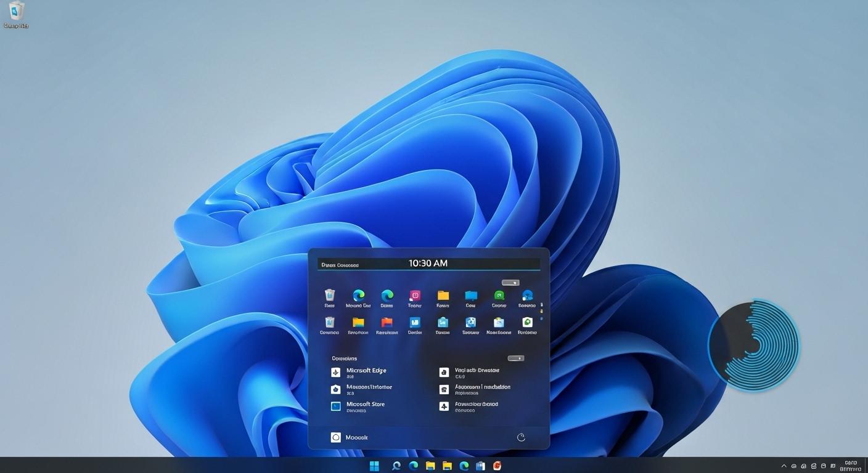
Task: Open the Start button on the taskbar
Action: [x=374, y=466]
